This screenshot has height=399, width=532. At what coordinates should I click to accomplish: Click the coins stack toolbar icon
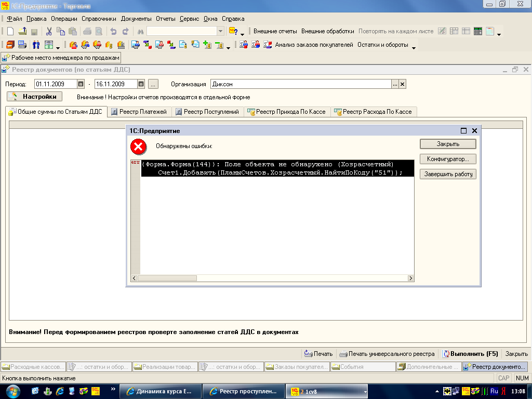point(109,45)
